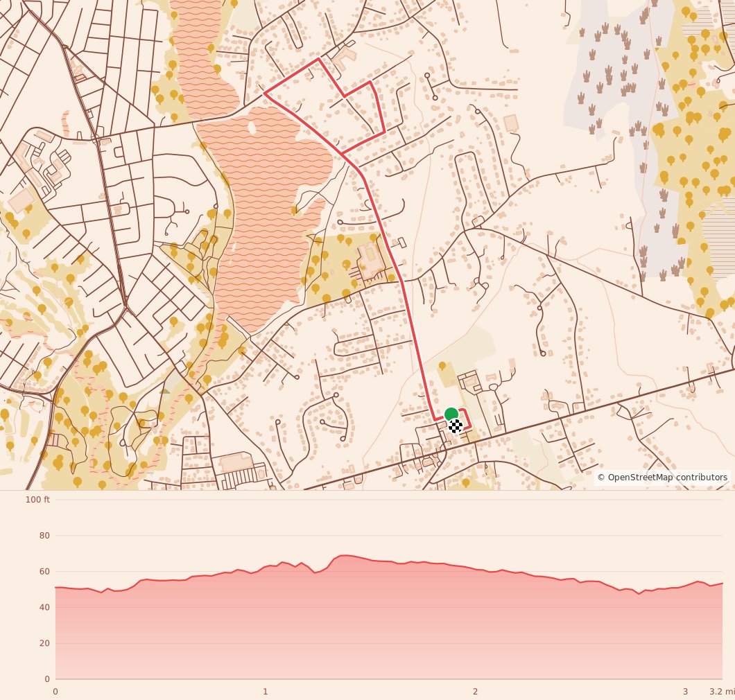Viewport: 735px width, 700px height.
Task: Select the 40 elevation axis label
Action: tap(44, 607)
